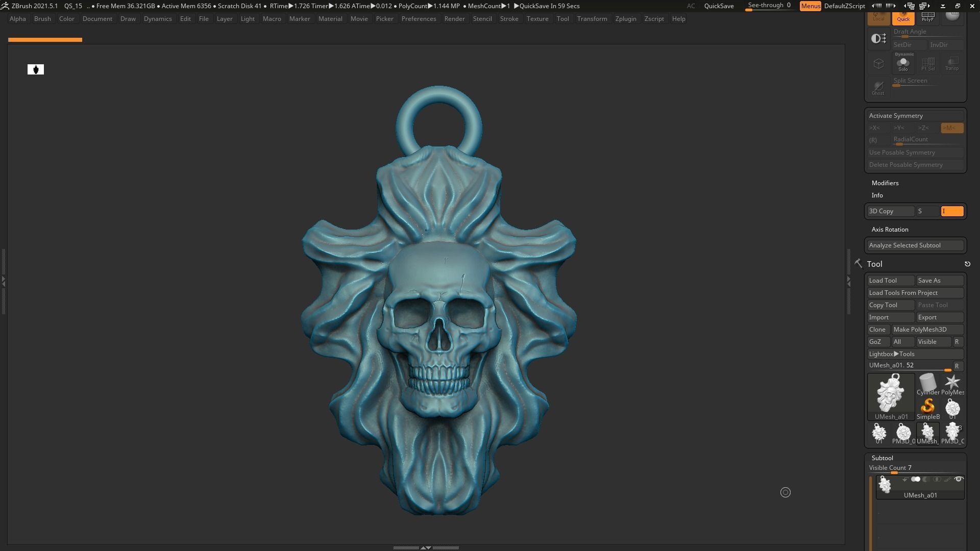Screen dimensions: 980x551
Task: Toggle the >Y< symmetry axis
Action: pos(903,128)
